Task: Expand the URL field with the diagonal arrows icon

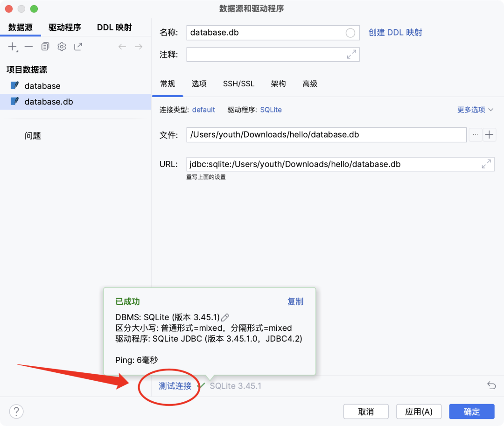Action: 486,164
